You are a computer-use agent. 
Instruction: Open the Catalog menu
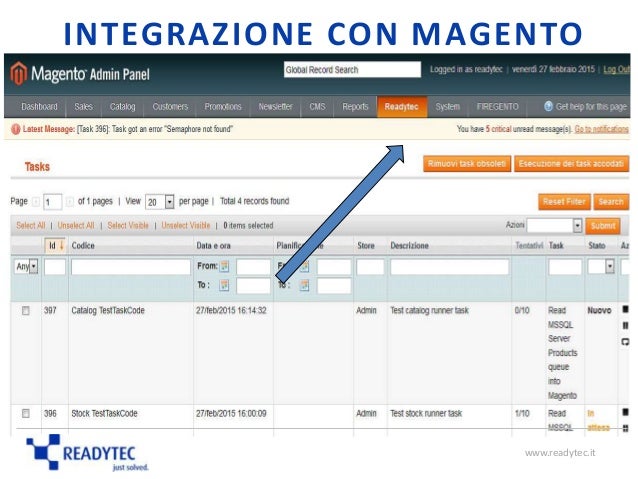click(122, 107)
